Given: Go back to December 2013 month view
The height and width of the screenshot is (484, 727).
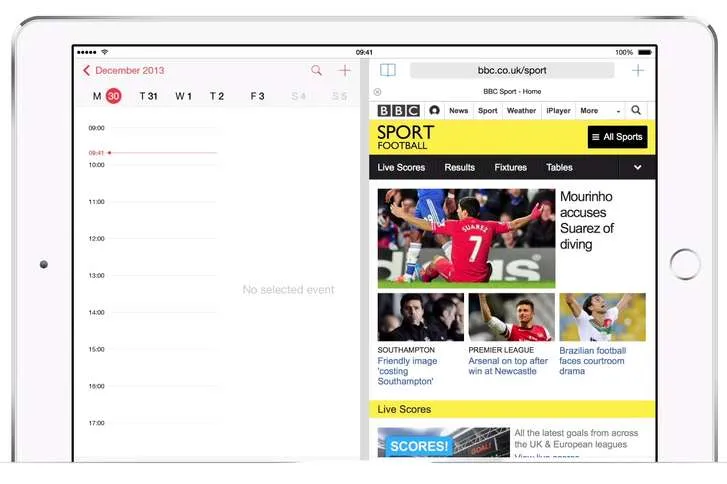Looking at the screenshot, I should click(123, 70).
